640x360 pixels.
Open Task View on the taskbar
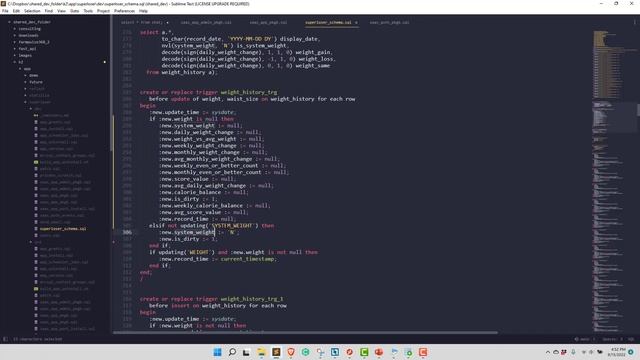pyautogui.click(x=246, y=352)
